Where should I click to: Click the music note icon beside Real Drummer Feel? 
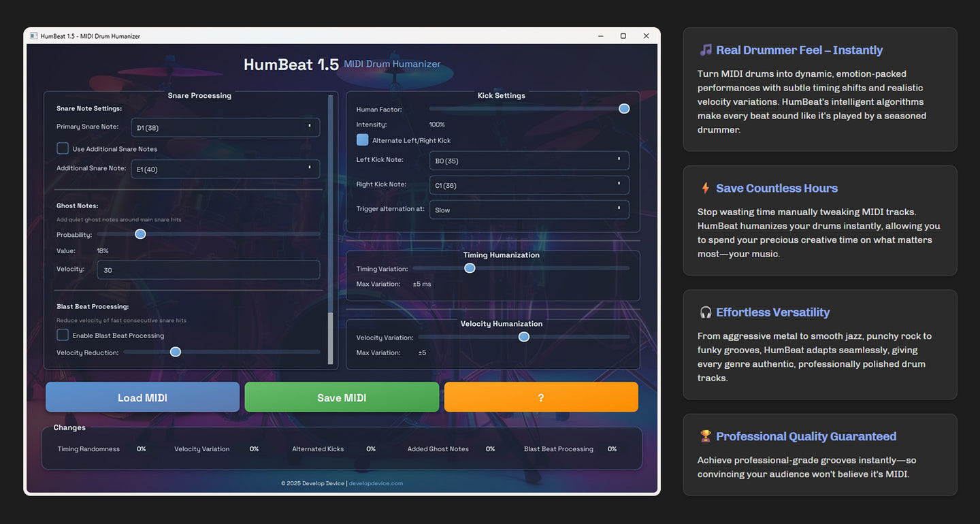[x=705, y=49]
